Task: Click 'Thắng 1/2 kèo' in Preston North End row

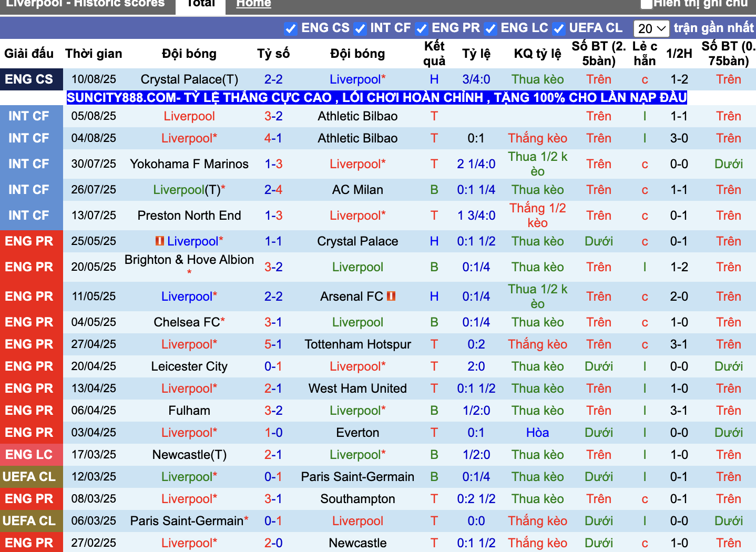Action: pyautogui.click(x=537, y=216)
